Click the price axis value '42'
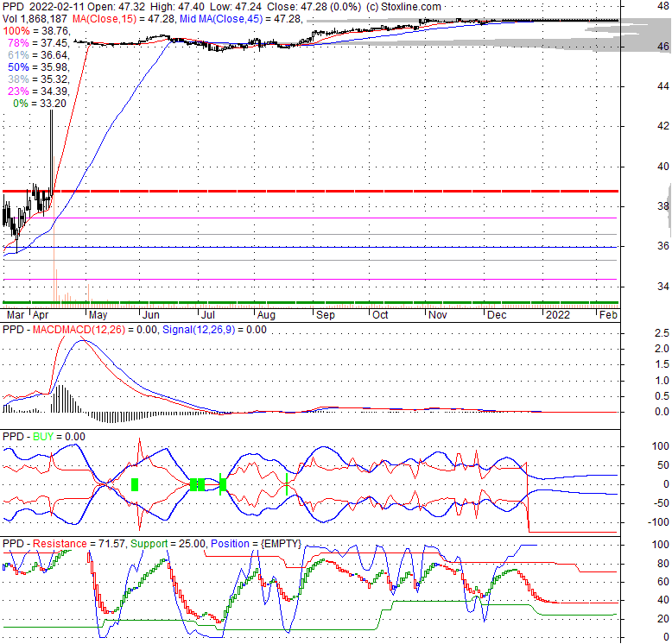The width and height of the screenshot is (672, 644). tap(663, 126)
